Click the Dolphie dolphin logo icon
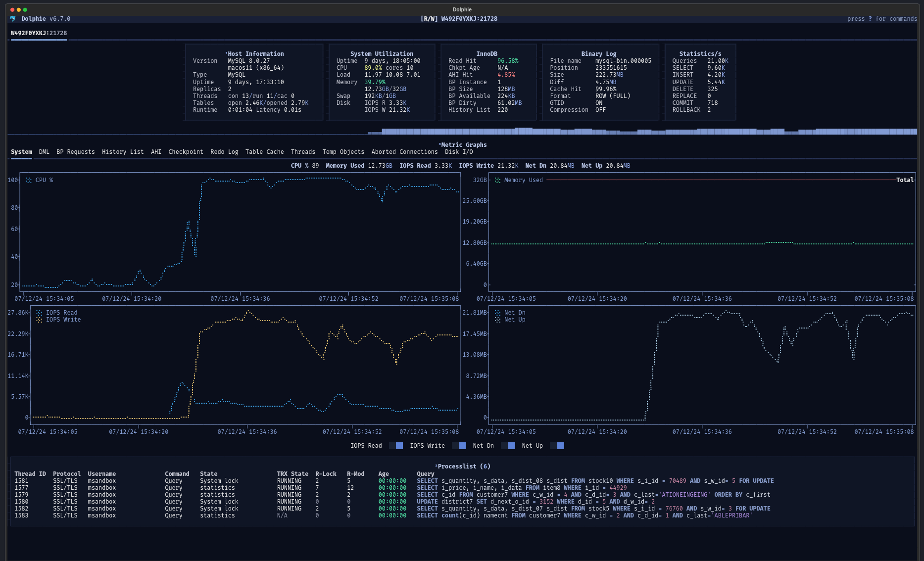This screenshot has height=561, width=924. 13,19
